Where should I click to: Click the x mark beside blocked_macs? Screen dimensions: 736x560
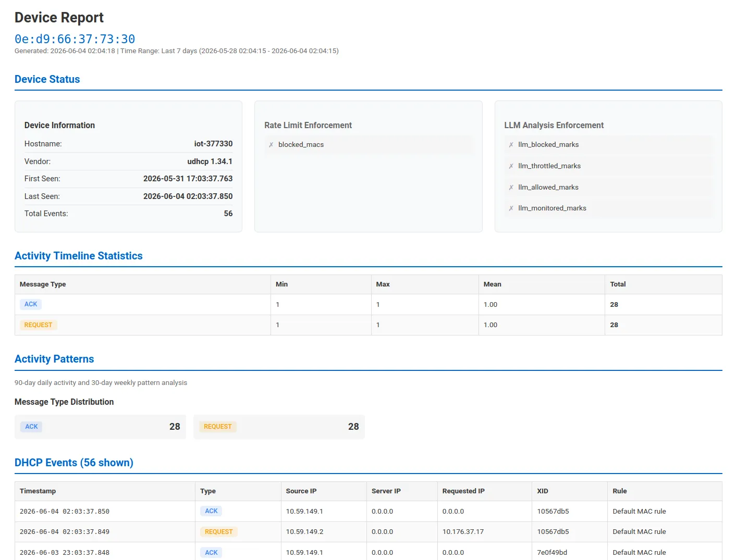[271, 145]
